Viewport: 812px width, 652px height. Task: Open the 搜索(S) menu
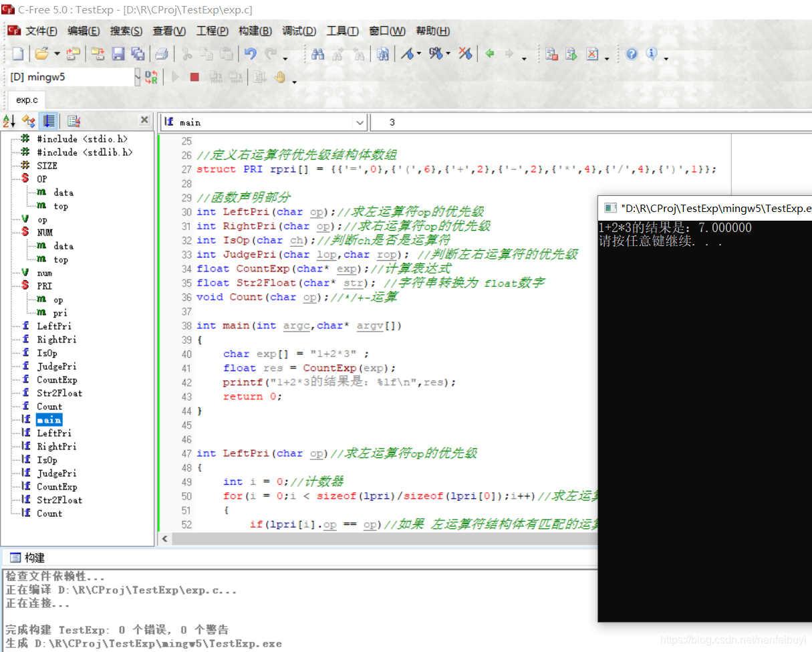[x=126, y=31]
